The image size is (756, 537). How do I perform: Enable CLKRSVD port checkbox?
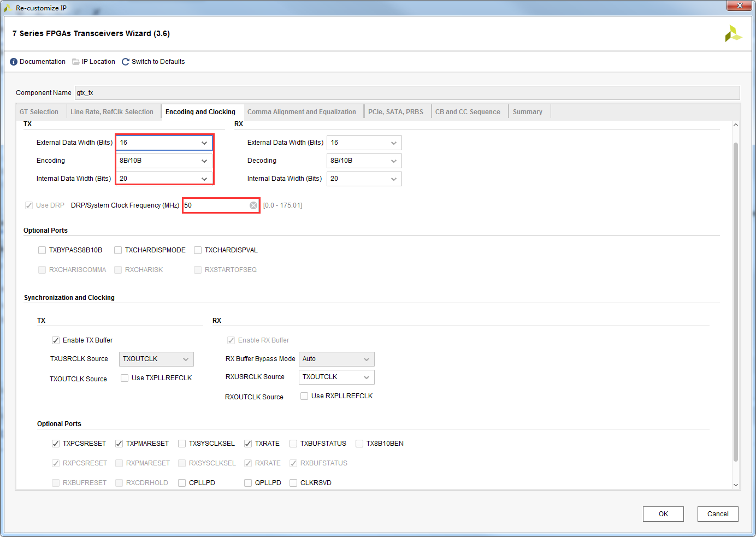click(x=293, y=483)
